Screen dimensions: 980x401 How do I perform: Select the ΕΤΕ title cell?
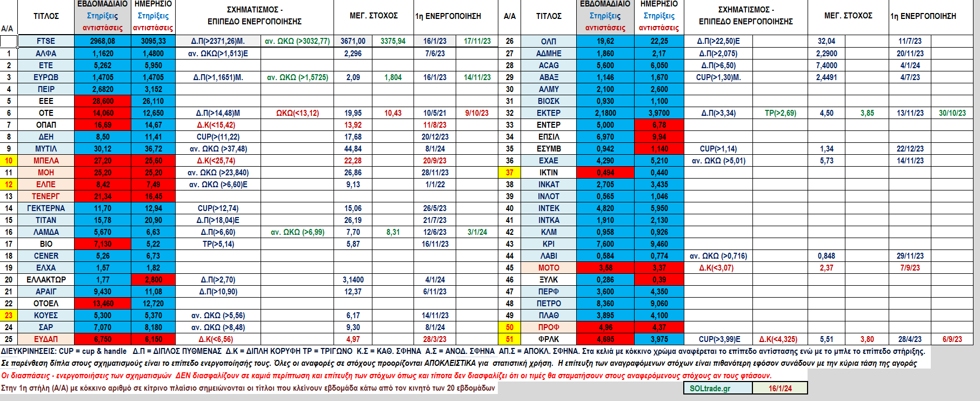tap(46, 65)
